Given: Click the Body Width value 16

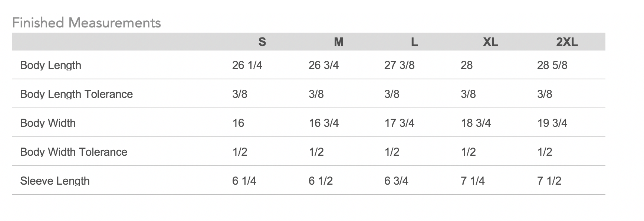Looking at the screenshot, I should (x=238, y=123).
